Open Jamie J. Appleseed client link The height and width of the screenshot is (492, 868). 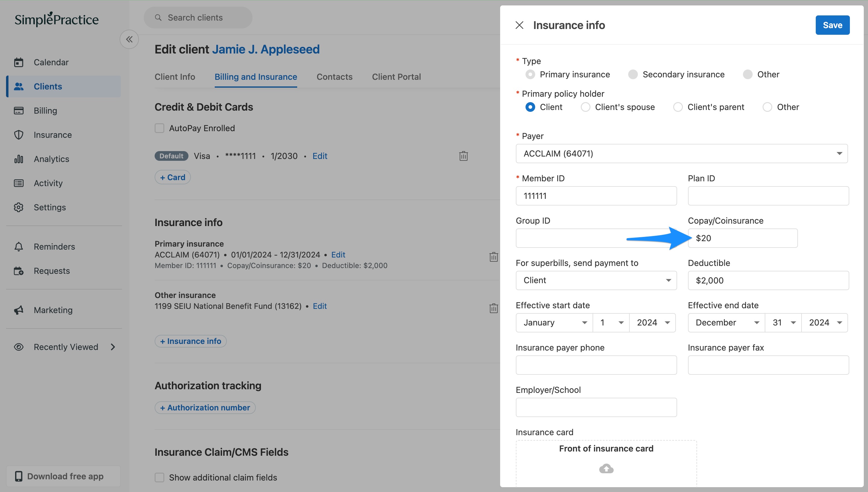pos(266,49)
